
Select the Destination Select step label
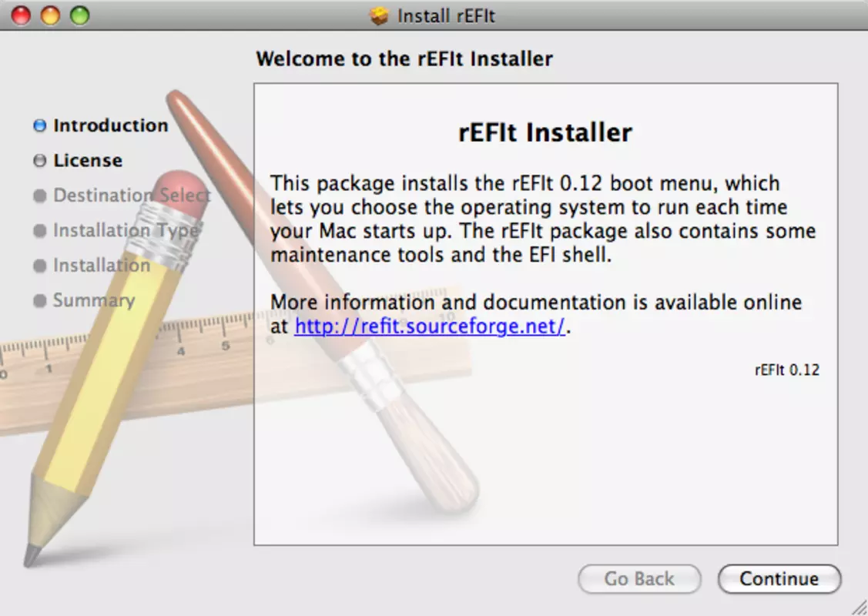tap(132, 196)
